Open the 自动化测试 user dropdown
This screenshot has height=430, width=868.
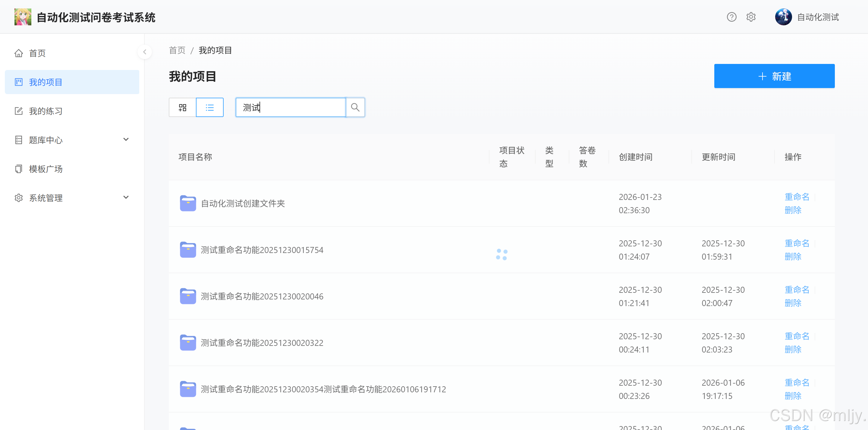817,17
